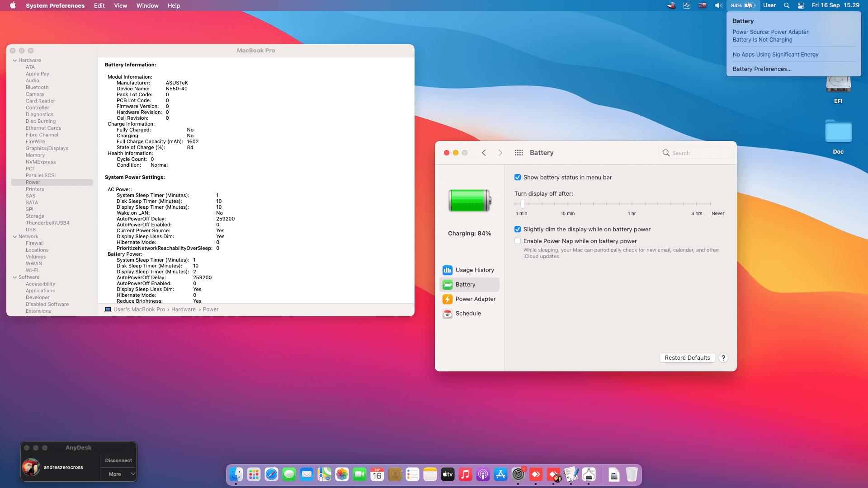The height and width of the screenshot is (488, 868).
Task: Launch Safari from the dock
Action: click(271, 474)
